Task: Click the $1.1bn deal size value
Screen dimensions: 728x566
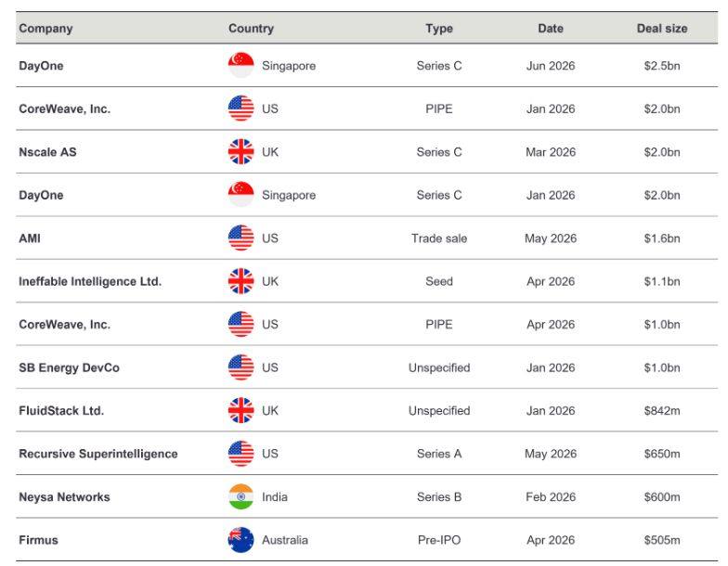Action: (x=661, y=281)
